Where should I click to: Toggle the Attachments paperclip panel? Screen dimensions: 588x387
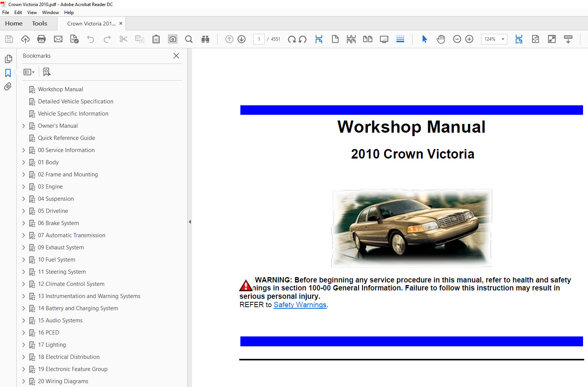(8, 87)
